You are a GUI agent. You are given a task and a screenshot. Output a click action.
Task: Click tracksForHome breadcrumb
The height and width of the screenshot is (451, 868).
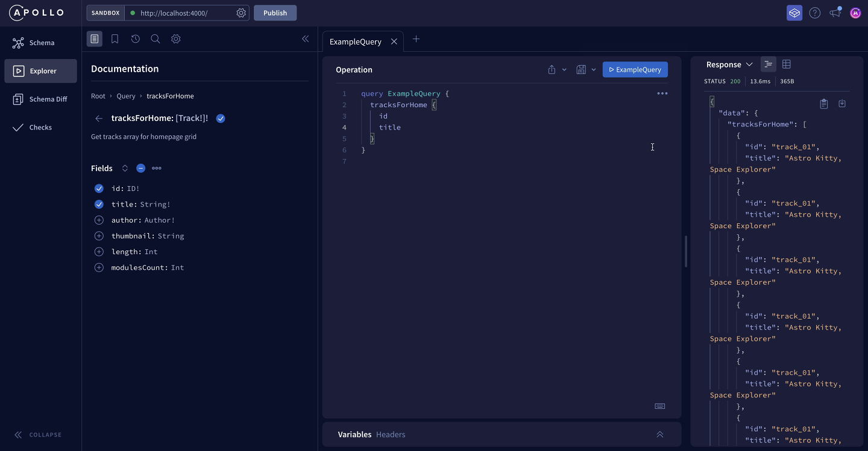(x=170, y=96)
